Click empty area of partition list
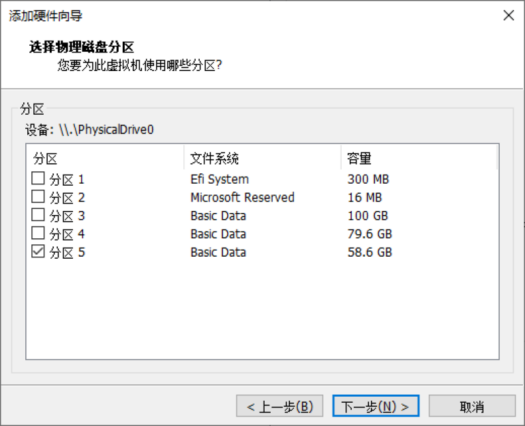The width and height of the screenshot is (525, 426). (262, 310)
